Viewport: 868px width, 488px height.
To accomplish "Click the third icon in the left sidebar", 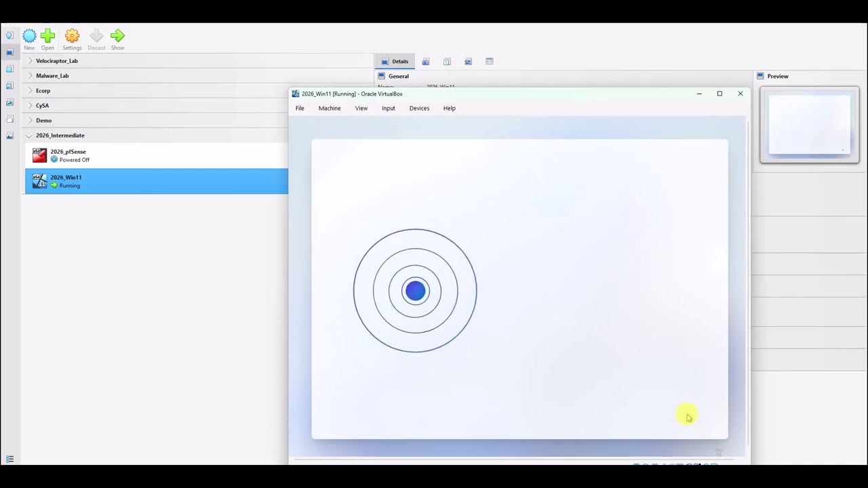I will 9,69.
